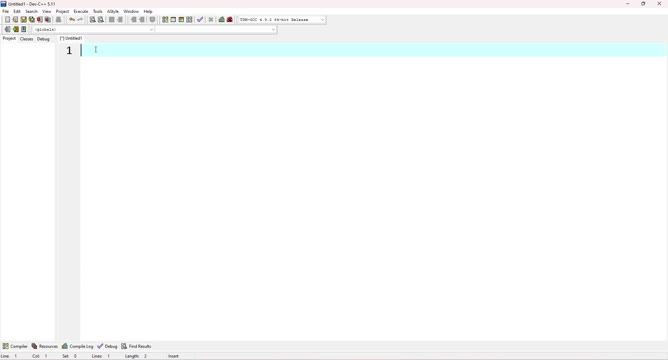Open the Project menu
The image size is (668, 360).
[62, 12]
